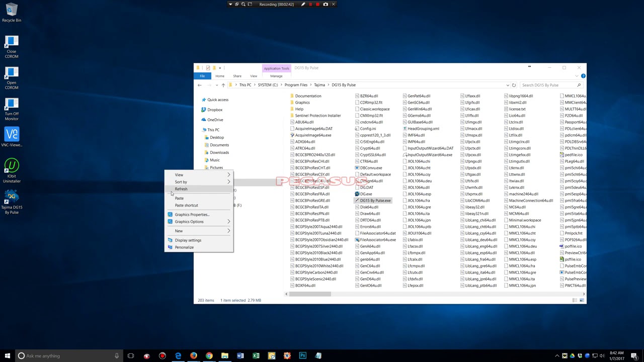The height and width of the screenshot is (362, 644).
Task: Open the address bar history dropdown
Action: click(507, 85)
